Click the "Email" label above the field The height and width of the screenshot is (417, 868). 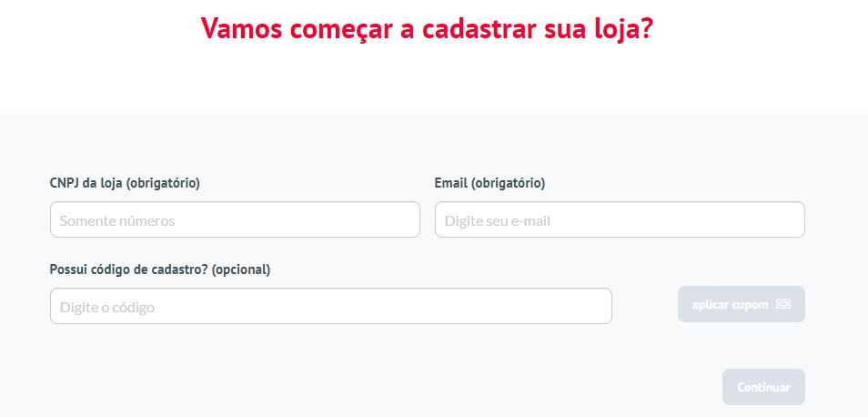pos(450,183)
